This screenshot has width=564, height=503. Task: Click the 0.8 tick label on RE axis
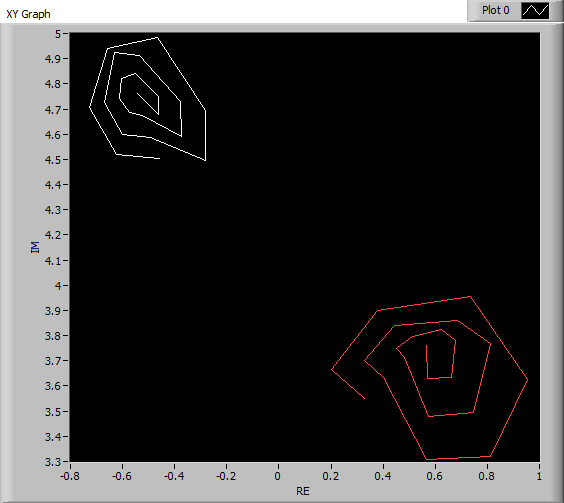487,476
